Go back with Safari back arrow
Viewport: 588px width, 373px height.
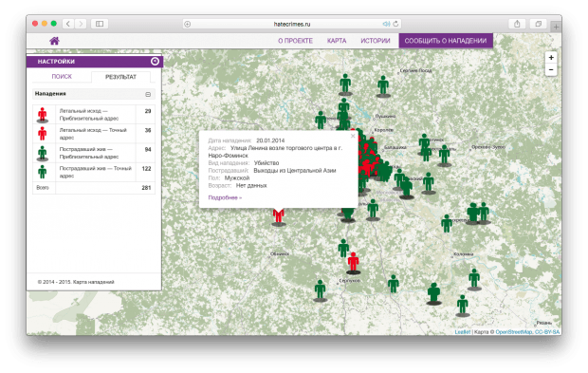pyautogui.click(x=68, y=24)
